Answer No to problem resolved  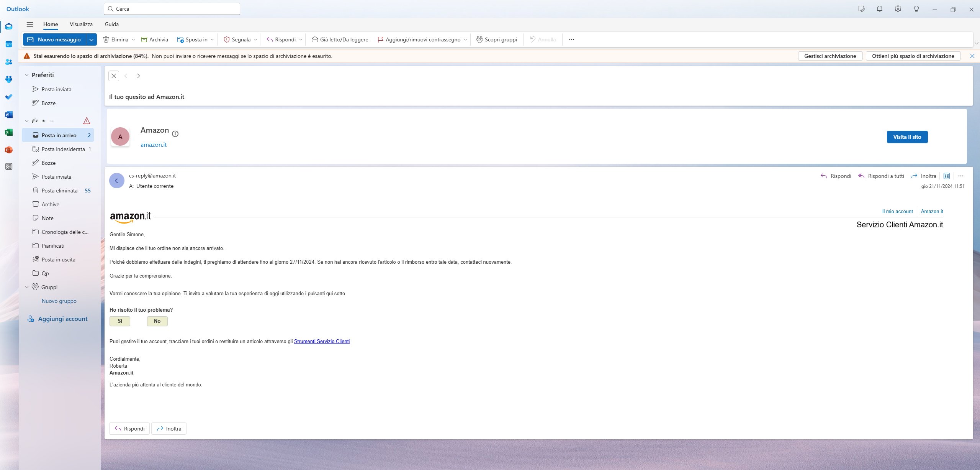tap(157, 321)
